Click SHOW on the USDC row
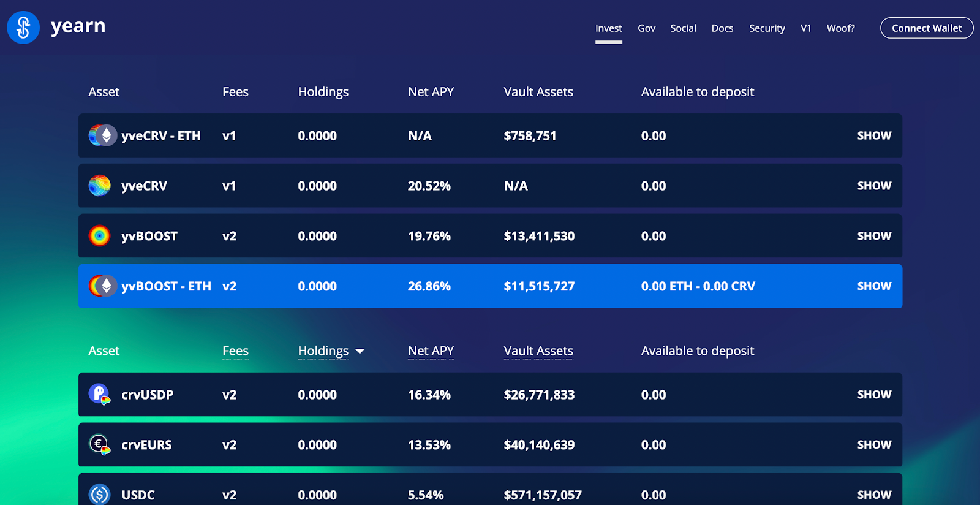This screenshot has height=505, width=980. coord(874,495)
